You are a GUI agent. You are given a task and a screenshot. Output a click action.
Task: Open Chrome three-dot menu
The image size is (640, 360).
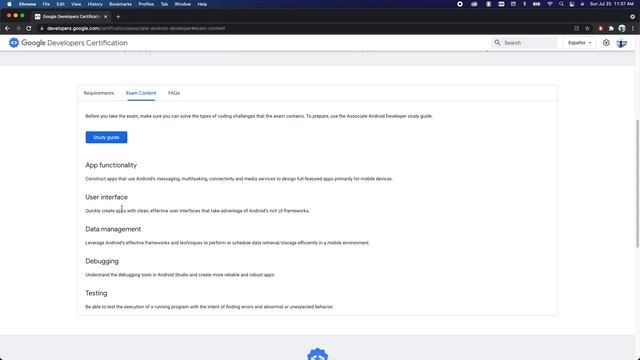click(633, 29)
